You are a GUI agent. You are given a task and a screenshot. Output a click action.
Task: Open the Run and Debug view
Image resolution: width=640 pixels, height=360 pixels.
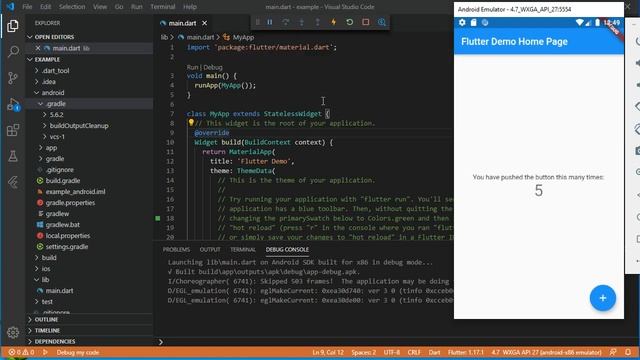click(13, 104)
